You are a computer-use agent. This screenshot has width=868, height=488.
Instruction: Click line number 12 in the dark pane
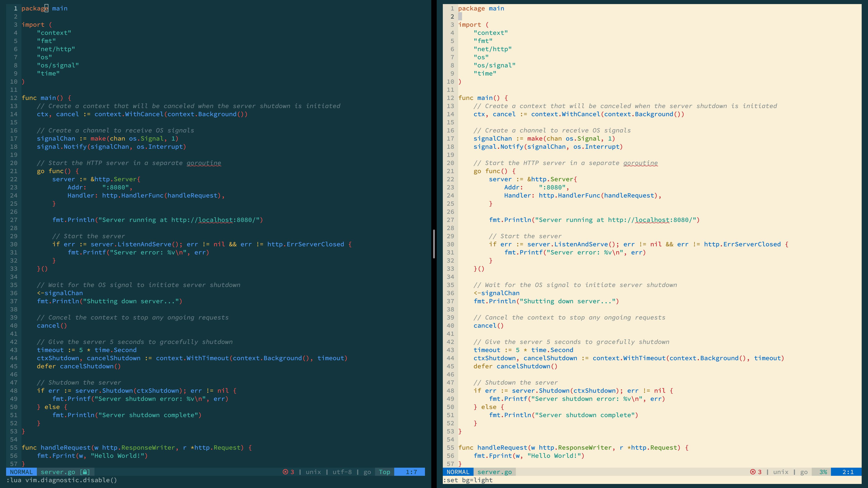14,98
